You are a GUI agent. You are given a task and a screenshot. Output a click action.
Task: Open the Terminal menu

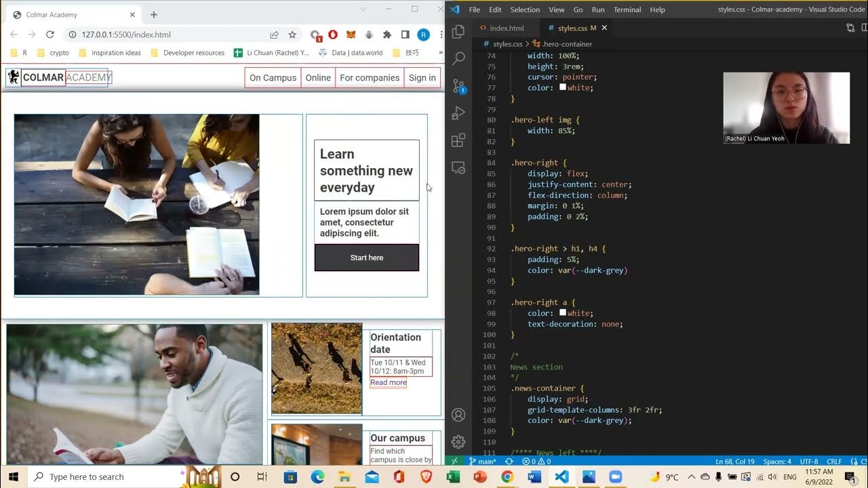point(627,9)
